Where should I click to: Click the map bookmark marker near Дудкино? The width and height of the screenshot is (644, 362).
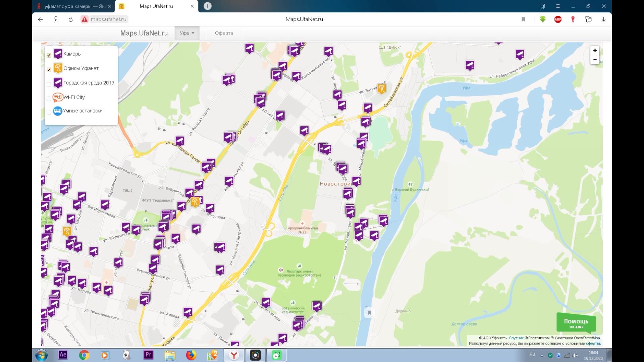coord(369,313)
